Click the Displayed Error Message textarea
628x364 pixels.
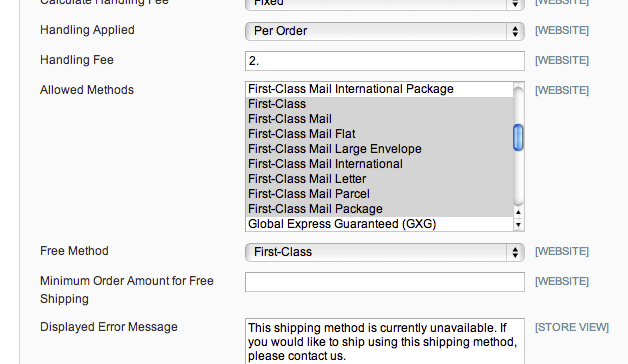(384, 341)
